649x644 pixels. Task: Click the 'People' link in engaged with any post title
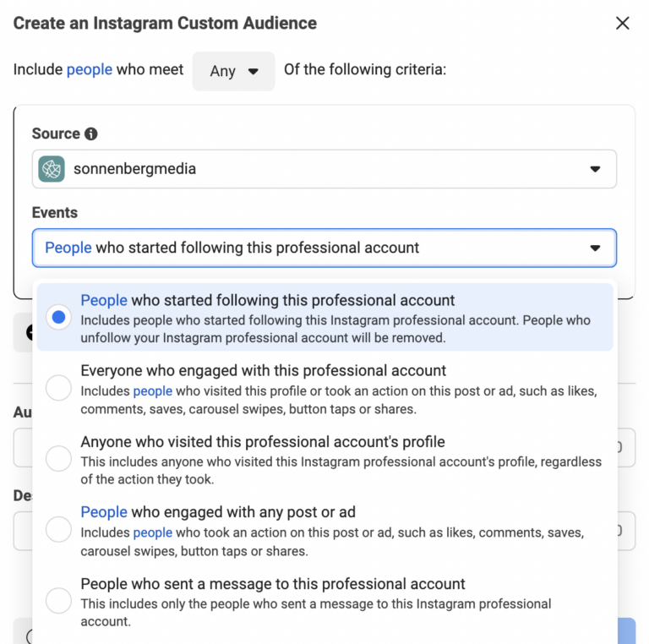pos(104,512)
